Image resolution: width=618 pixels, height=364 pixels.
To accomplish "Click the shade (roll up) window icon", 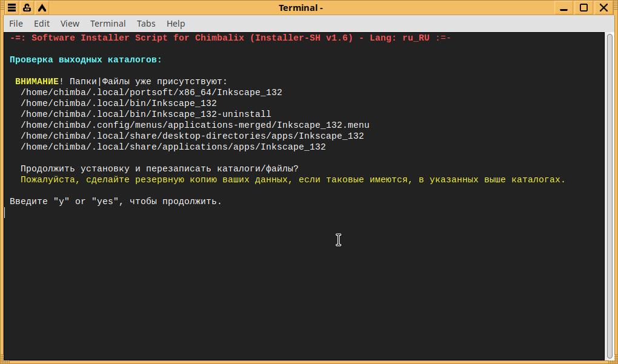I will point(42,7).
